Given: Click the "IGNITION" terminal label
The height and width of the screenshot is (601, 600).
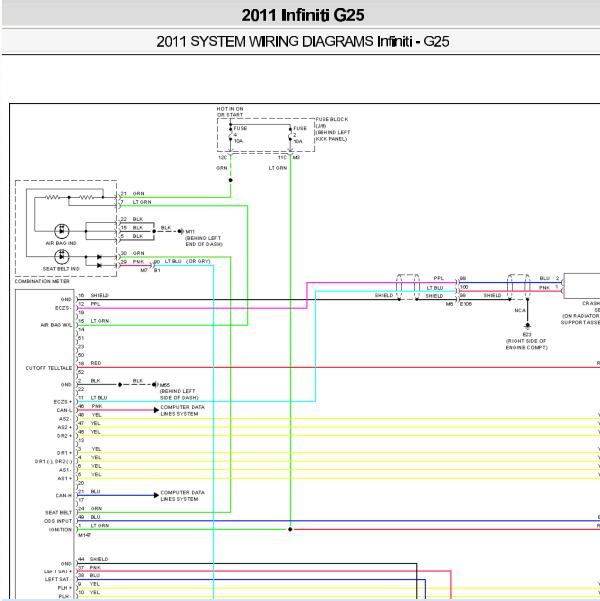Looking at the screenshot, I should point(60,530).
